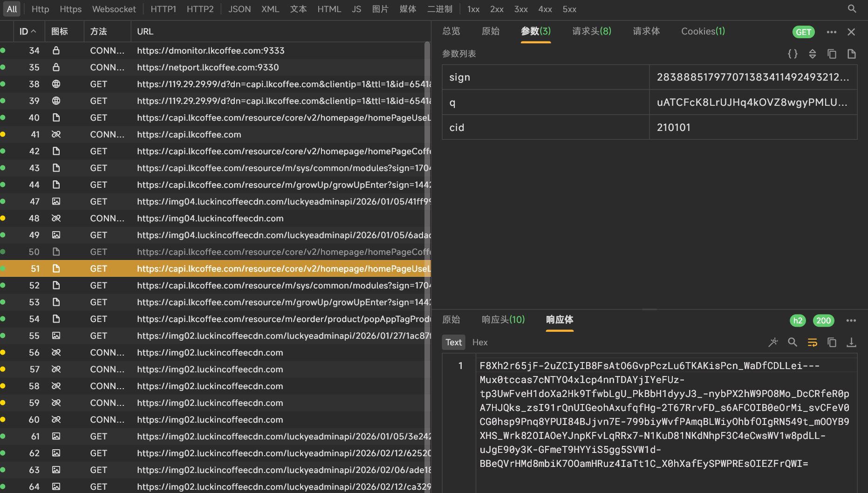This screenshot has height=493, width=868.
Task: Click the expand/collapse parameters icon
Action: 812,54
